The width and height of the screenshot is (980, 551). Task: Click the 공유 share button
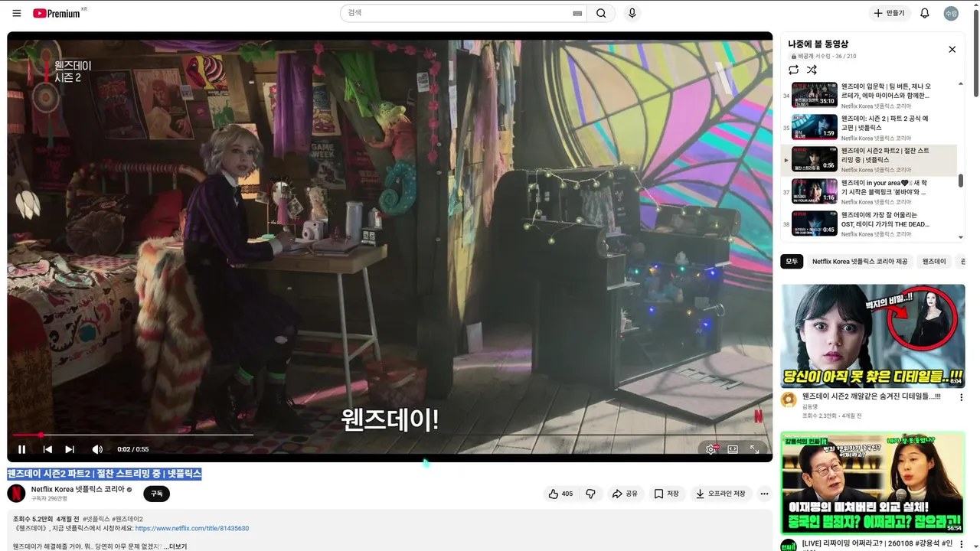[x=625, y=494]
